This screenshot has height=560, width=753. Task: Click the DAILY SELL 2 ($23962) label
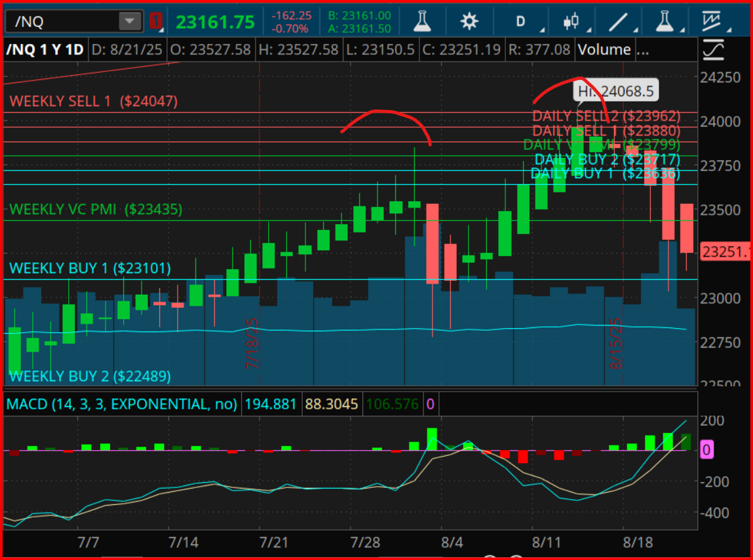pyautogui.click(x=607, y=116)
